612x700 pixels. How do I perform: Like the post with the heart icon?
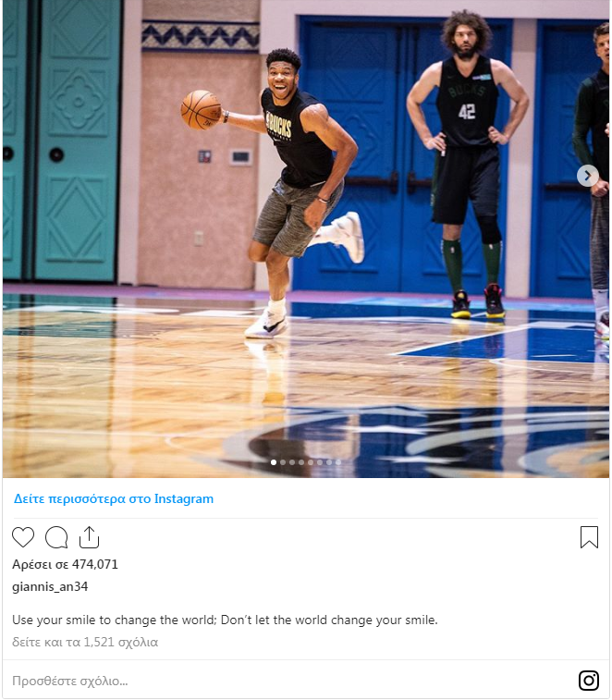23,537
